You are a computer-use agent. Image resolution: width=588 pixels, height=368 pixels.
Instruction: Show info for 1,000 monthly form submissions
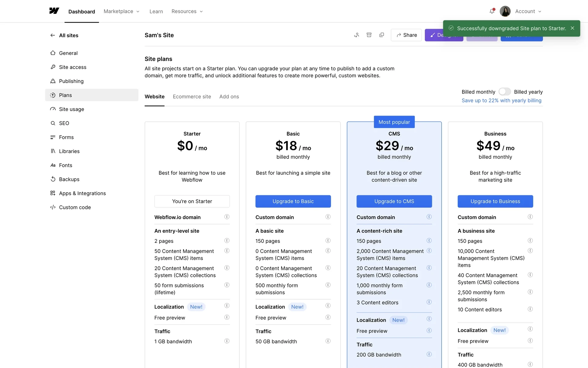429,285
